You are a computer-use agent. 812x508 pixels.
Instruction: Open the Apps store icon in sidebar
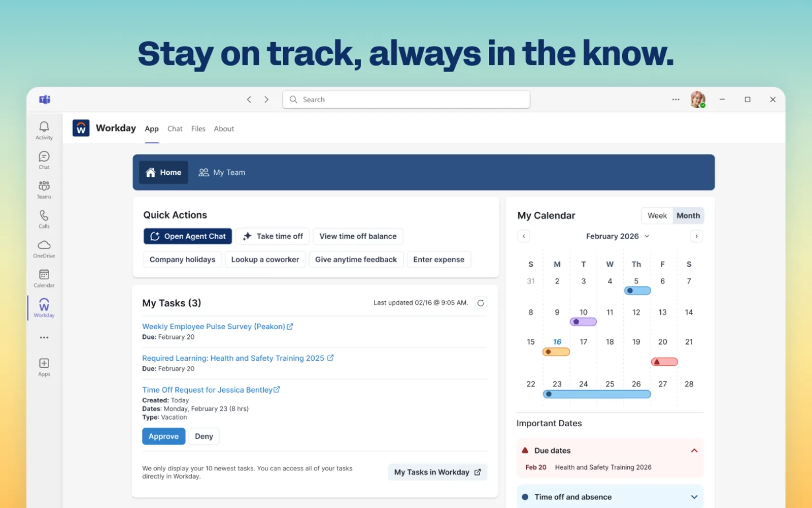click(44, 367)
